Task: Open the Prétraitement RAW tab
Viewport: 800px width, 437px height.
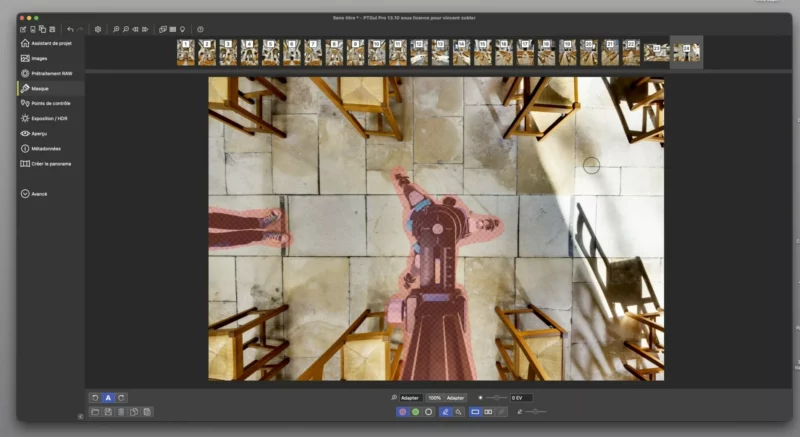Action: pyautogui.click(x=51, y=73)
